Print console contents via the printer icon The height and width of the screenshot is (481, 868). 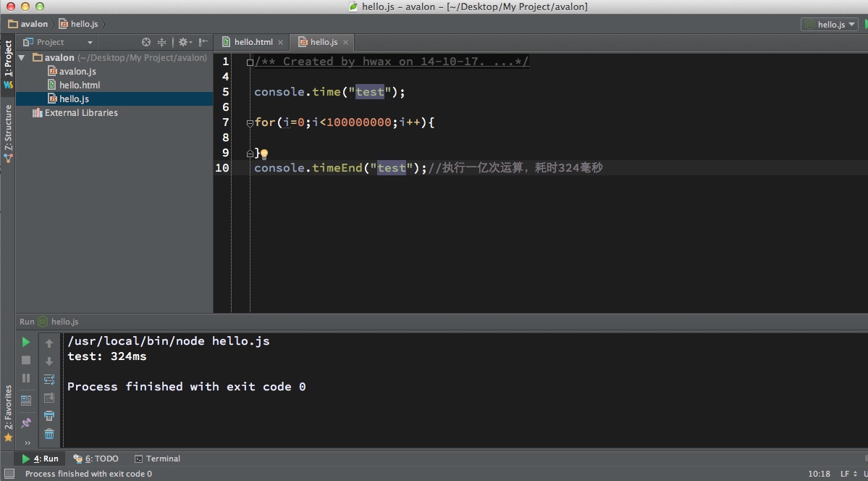point(49,415)
